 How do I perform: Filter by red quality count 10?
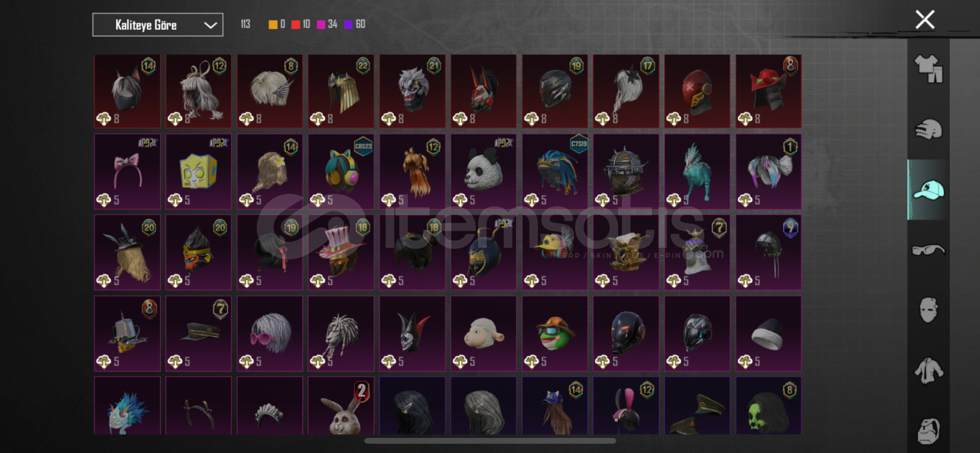301,24
